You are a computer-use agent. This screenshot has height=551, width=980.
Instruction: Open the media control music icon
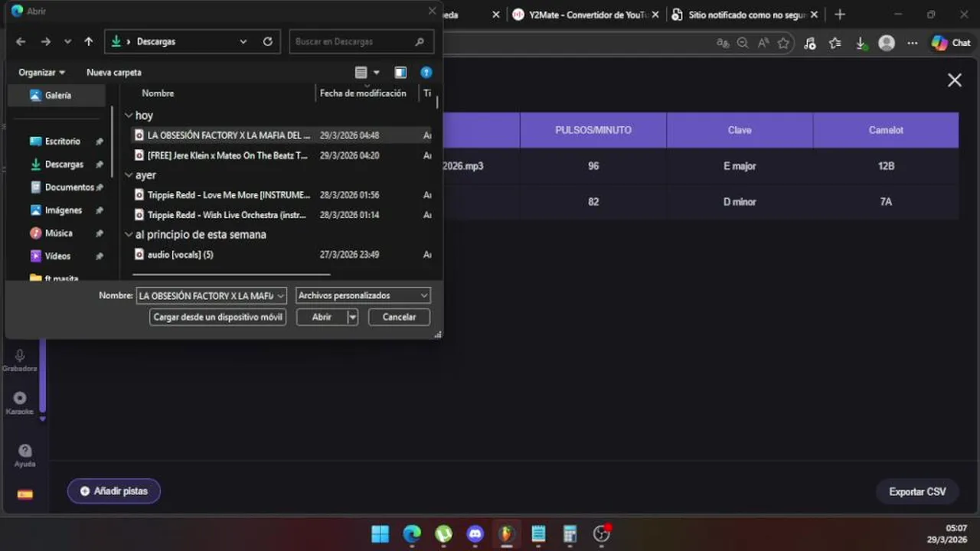tap(810, 44)
